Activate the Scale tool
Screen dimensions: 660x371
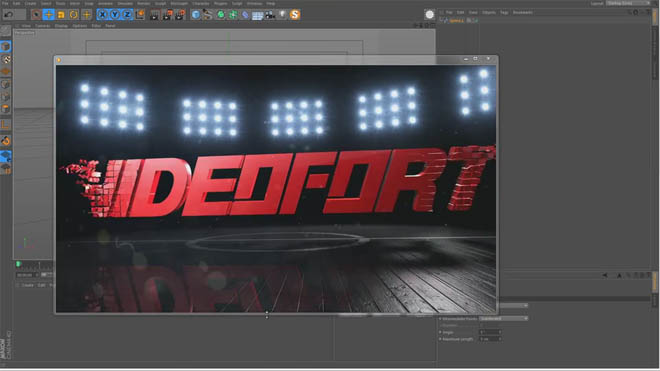click(61, 15)
